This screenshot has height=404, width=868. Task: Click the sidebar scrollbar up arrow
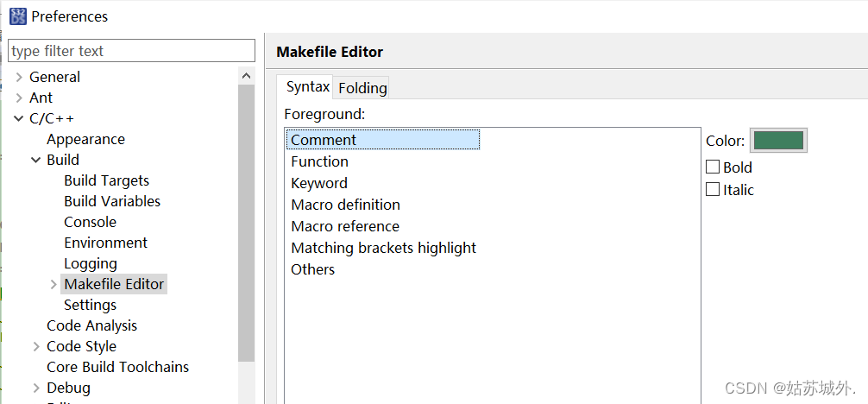247,76
